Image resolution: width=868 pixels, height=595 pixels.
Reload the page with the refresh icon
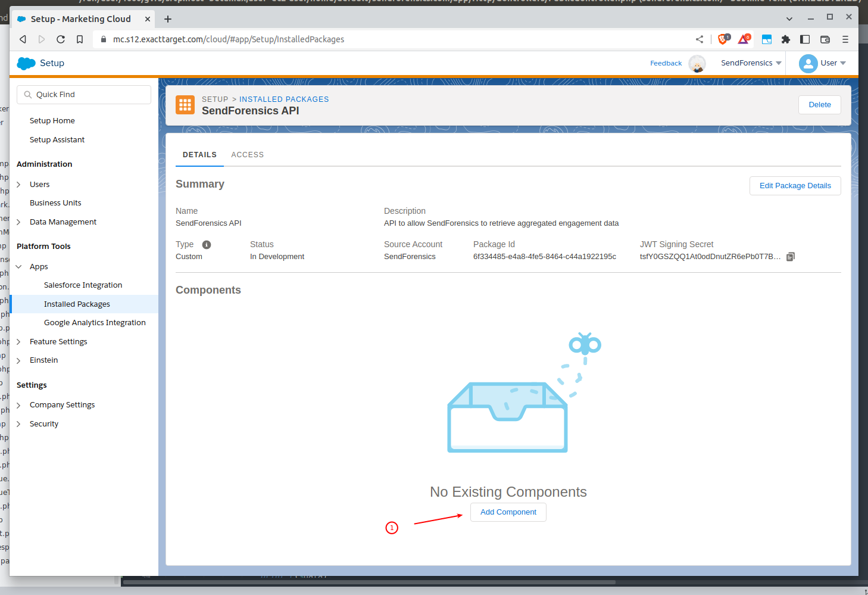pos(61,39)
